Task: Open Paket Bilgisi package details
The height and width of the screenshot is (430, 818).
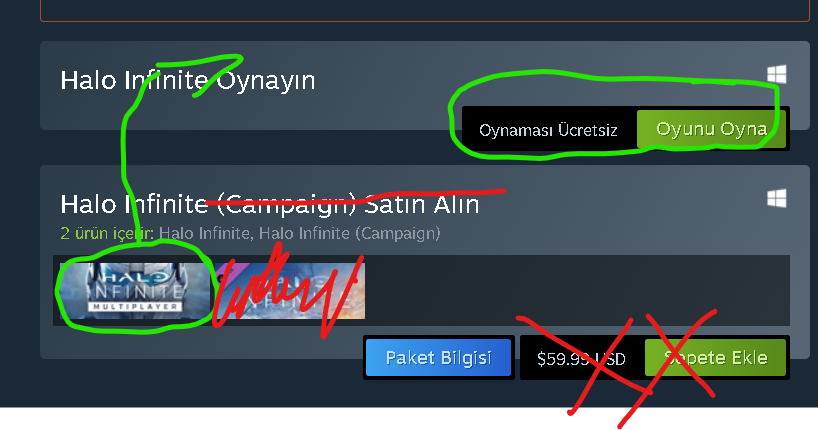Action: pyautogui.click(x=438, y=357)
